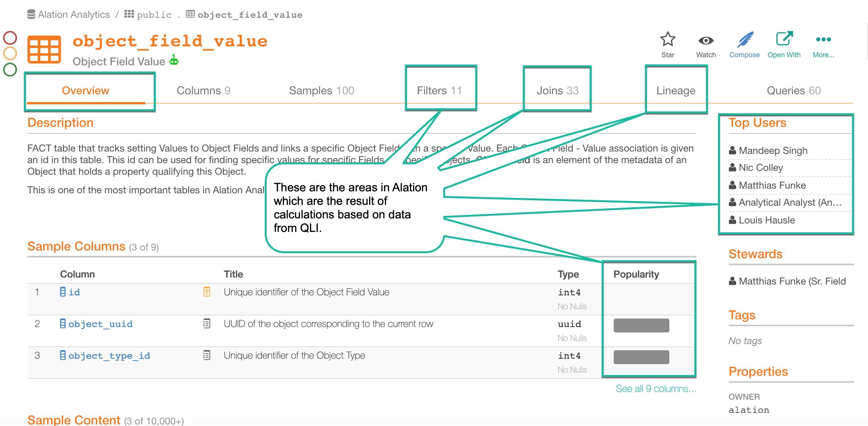This screenshot has height=426, width=868.
Task: Toggle the Watch eye icon
Action: tap(706, 41)
